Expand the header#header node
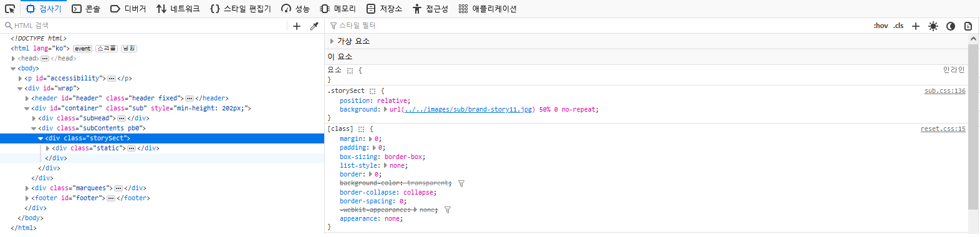 pos(27,99)
